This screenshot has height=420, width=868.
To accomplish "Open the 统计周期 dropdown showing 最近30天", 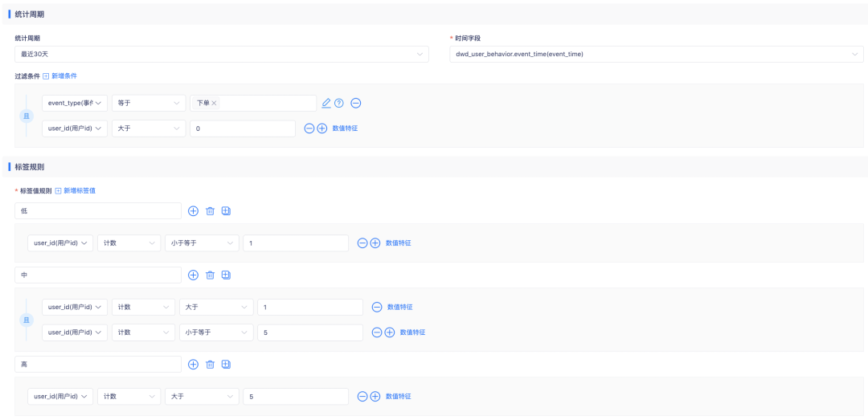I will [x=222, y=55].
